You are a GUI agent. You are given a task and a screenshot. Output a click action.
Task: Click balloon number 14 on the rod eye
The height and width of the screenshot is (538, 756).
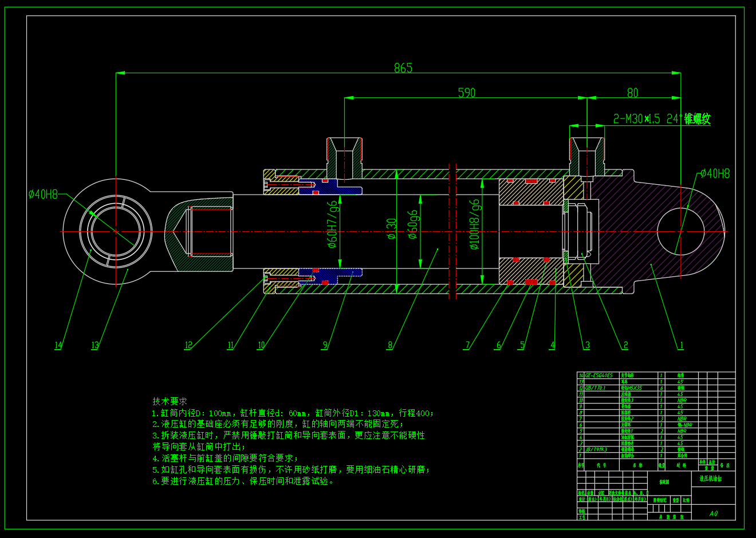(57, 346)
